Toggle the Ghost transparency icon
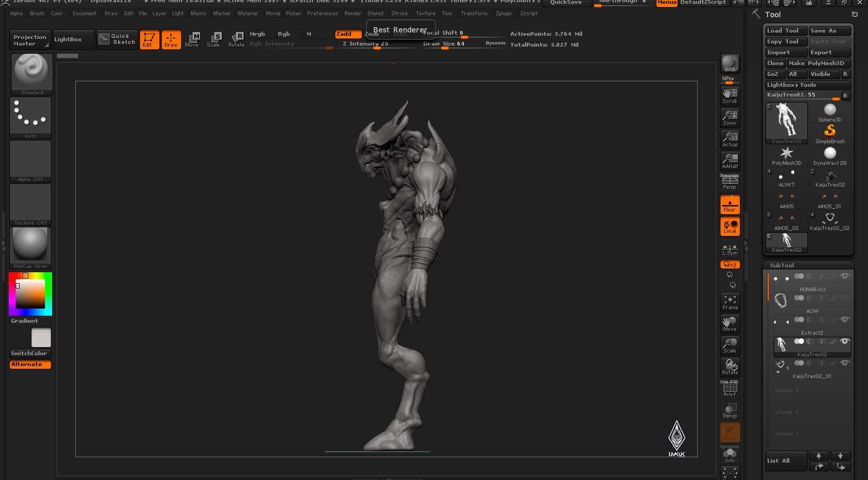Viewport: 868px width, 480px height. click(730, 432)
